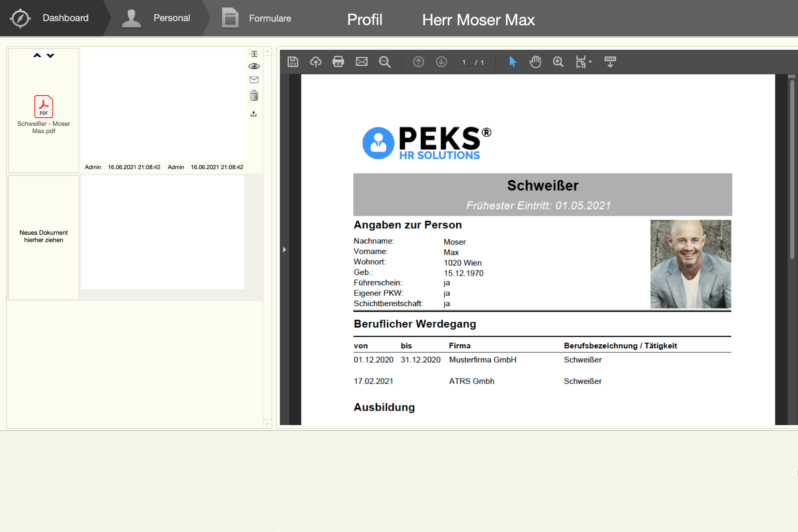Toggle document preview with the eye icon
Screen dimensions: 798x532
(x=254, y=66)
